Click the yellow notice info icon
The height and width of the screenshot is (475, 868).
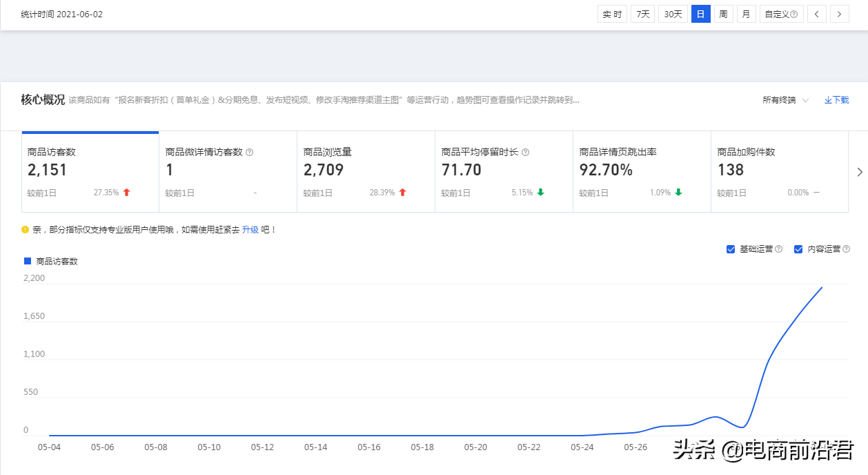[x=26, y=229]
